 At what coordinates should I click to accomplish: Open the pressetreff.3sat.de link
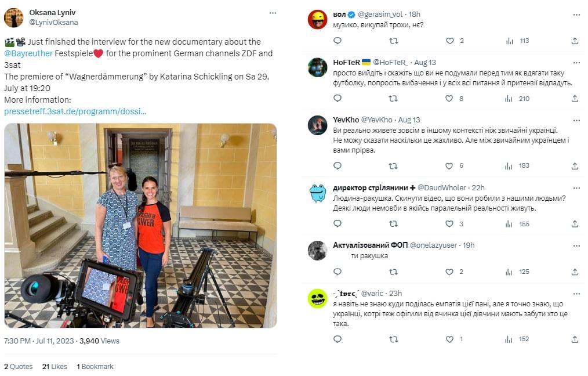75,111
